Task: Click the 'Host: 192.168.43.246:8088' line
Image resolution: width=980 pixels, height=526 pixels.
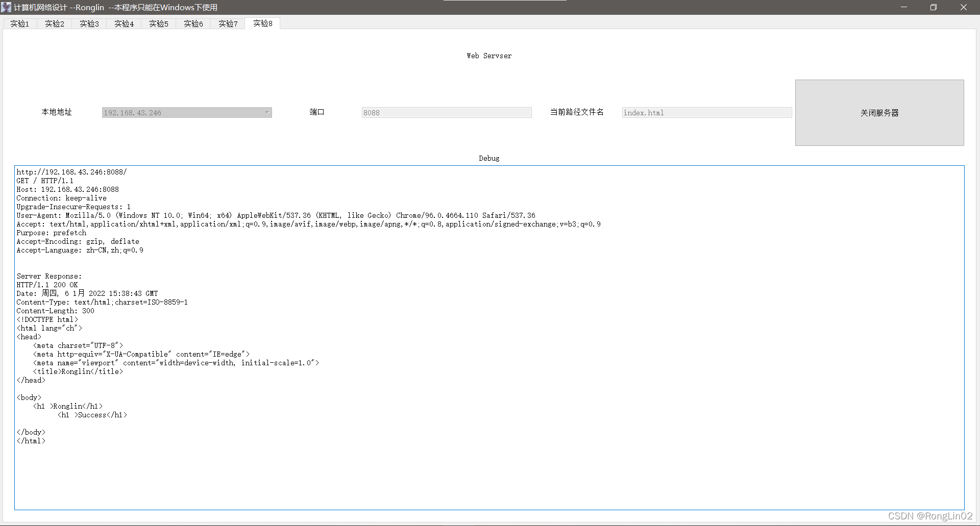Action: click(67, 189)
